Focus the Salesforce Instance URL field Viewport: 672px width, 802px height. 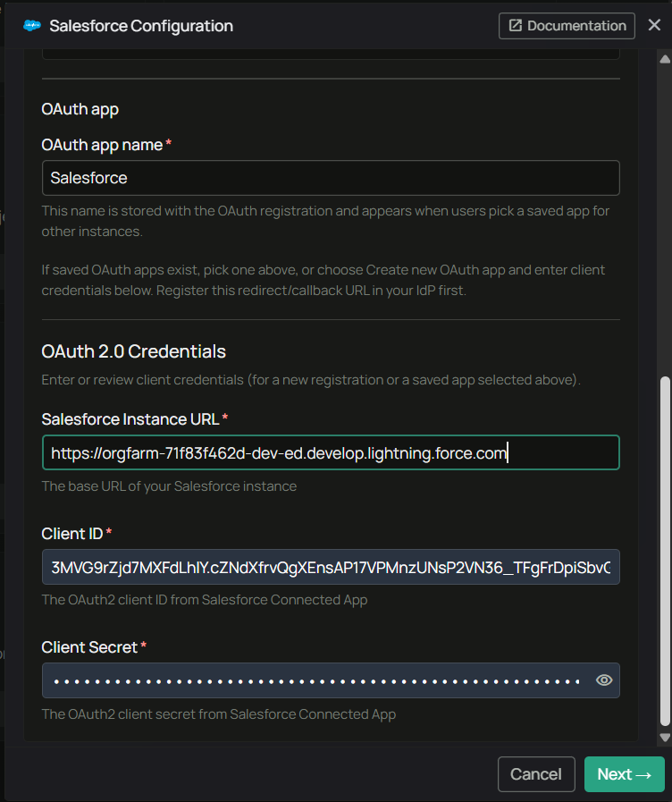click(x=331, y=452)
